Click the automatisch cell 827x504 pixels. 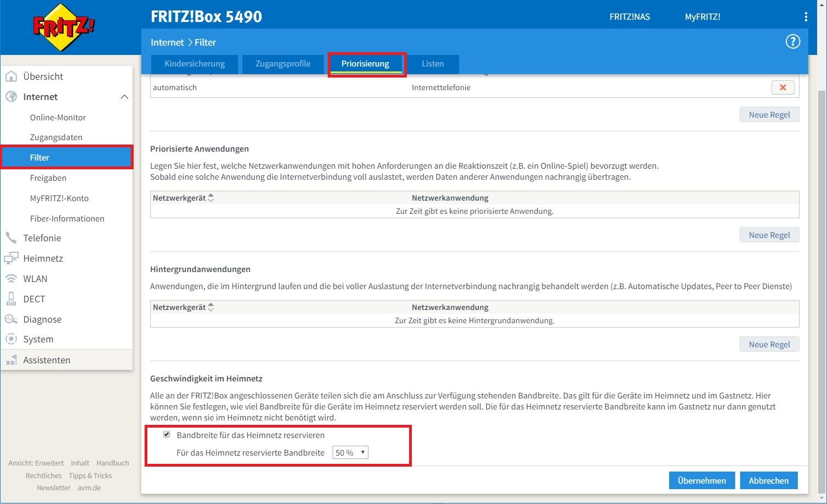175,87
